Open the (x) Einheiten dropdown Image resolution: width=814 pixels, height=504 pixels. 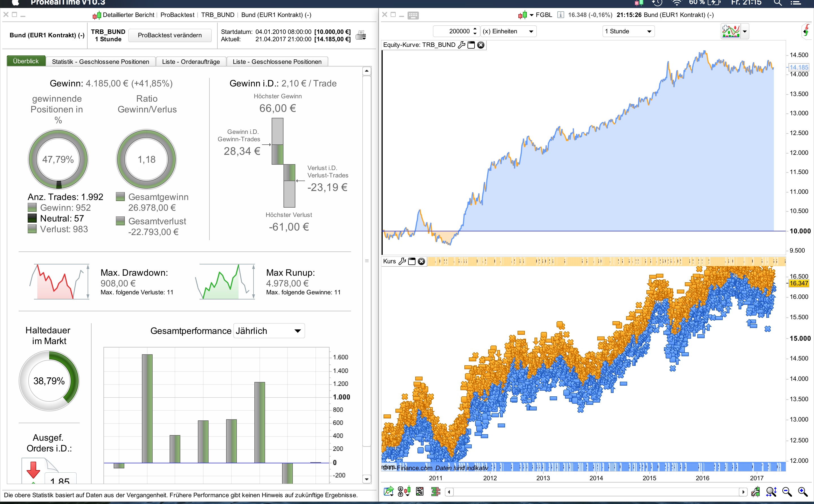[508, 31]
